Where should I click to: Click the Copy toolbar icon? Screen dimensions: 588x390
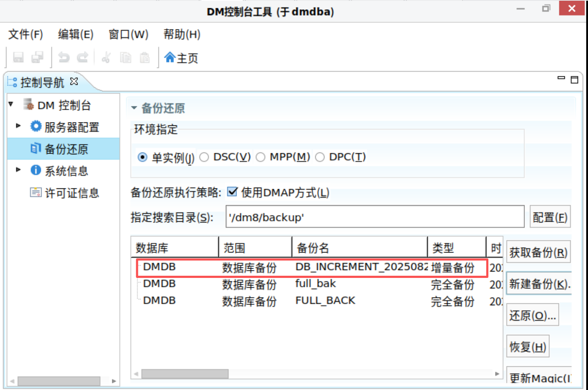pos(125,57)
